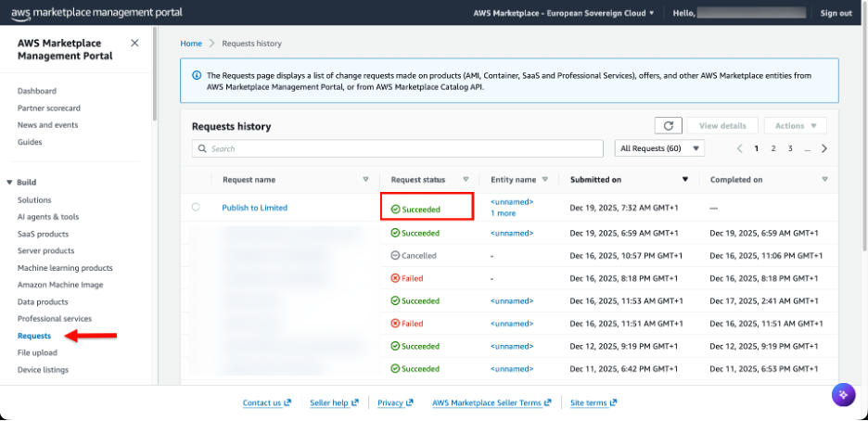Screen dimensions: 868x421
Task: Click the View details button
Action: pyautogui.click(x=722, y=125)
